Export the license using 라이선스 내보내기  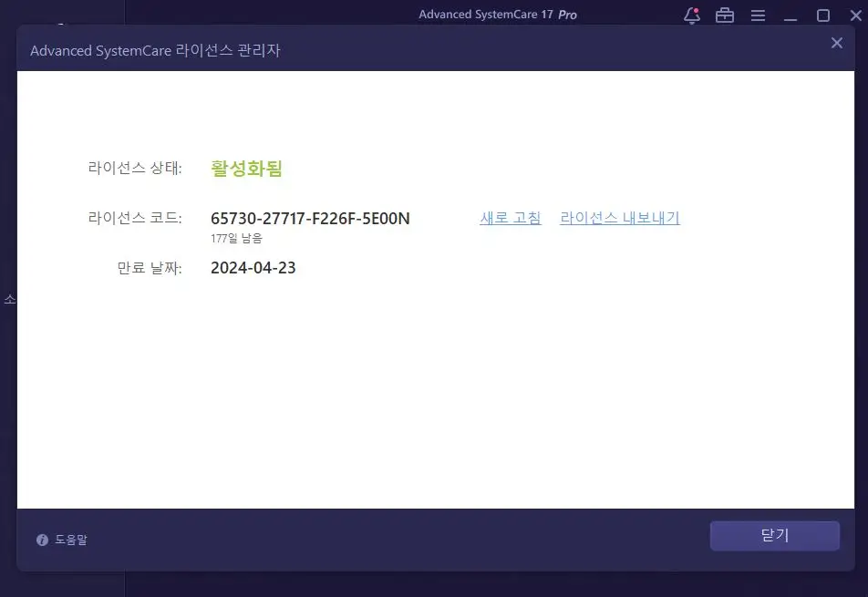click(619, 218)
